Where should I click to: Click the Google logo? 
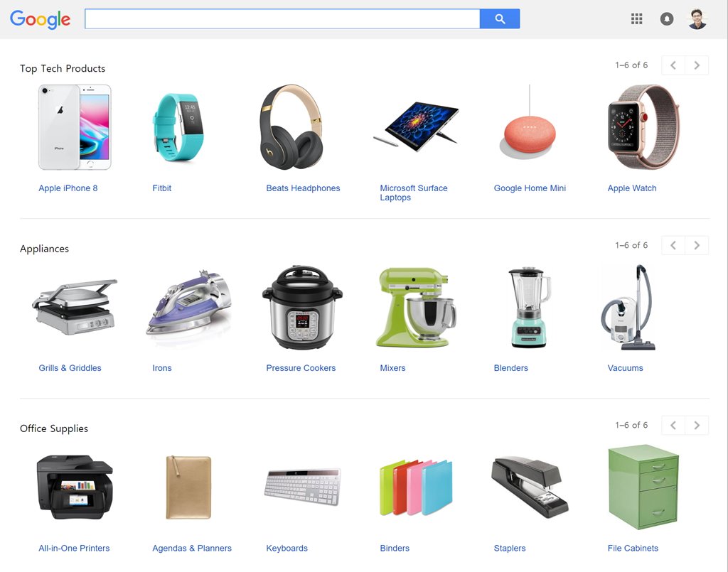click(41, 19)
